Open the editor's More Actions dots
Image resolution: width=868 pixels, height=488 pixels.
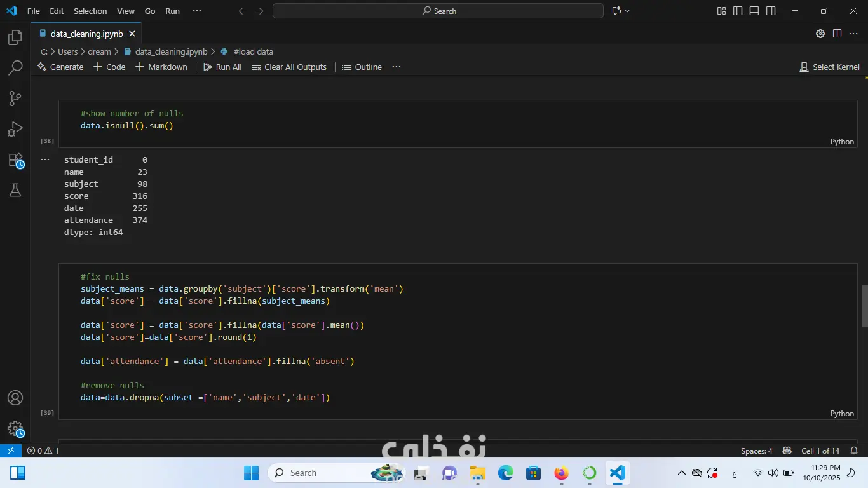pyautogui.click(x=853, y=34)
